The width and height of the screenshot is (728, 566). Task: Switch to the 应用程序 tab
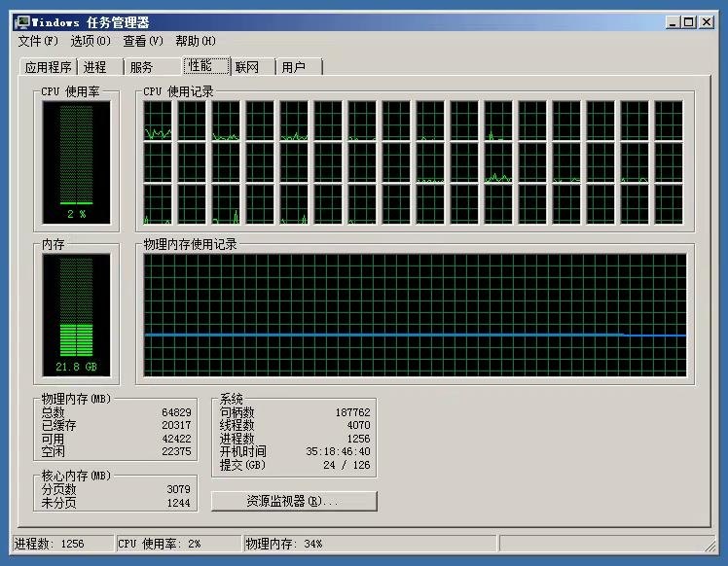[x=48, y=67]
